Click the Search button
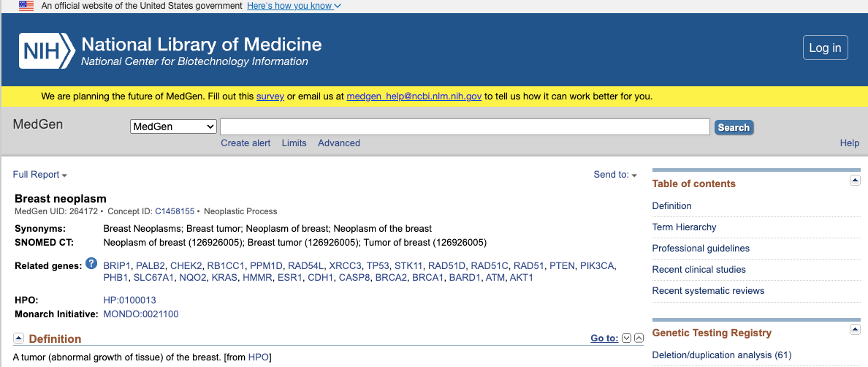Screen dimensions: 868x367 (734, 127)
